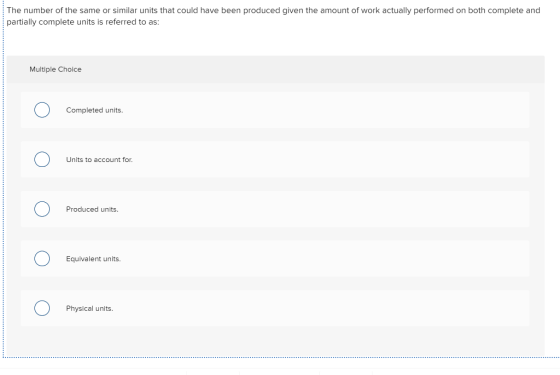
Task: Click the 'Multiple Choice' header label
Action: [55, 69]
